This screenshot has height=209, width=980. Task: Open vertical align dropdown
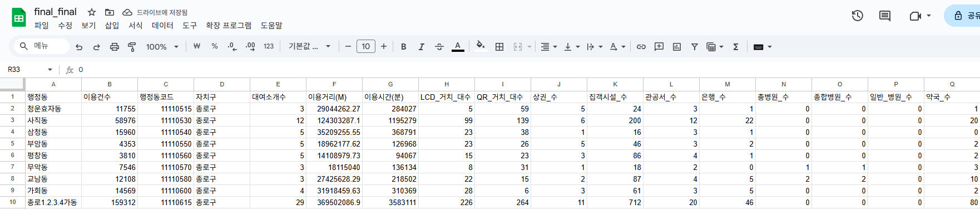(572, 47)
